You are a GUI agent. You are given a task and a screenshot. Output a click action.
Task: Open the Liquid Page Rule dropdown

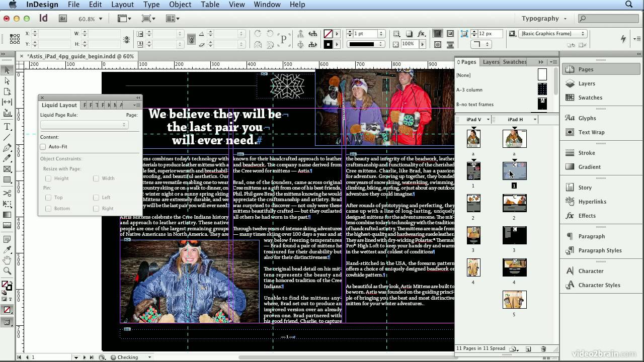click(x=84, y=125)
